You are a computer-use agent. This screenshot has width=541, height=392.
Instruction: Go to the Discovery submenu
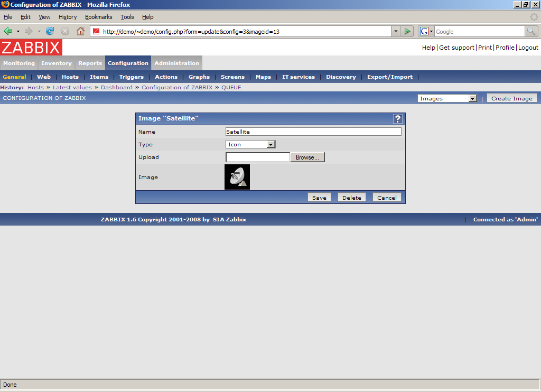coord(341,77)
